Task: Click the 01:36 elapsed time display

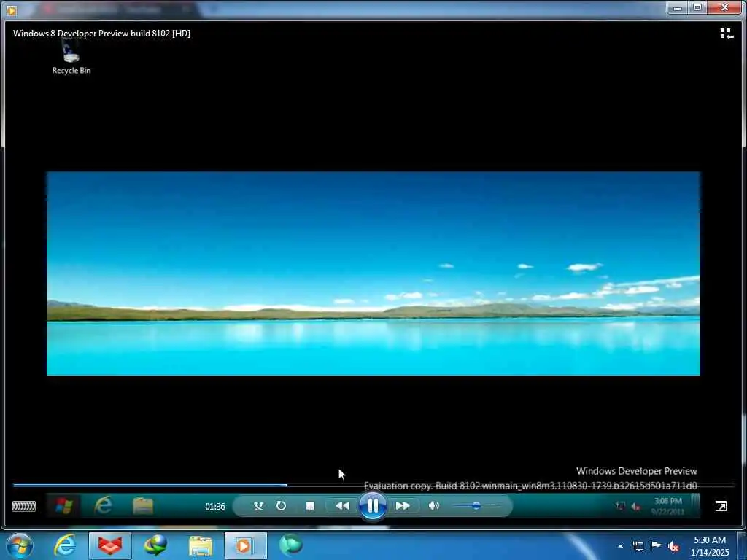Action: point(215,507)
